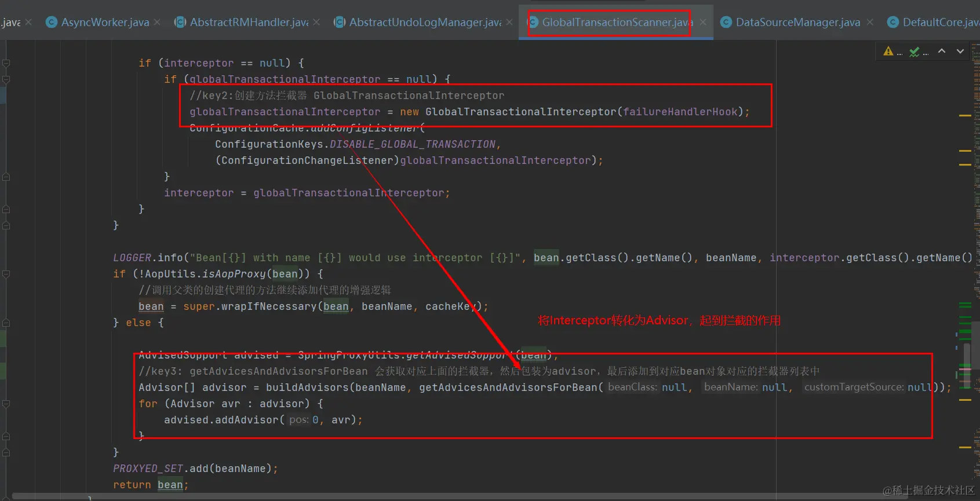Screen dimensions: 980x501
Task: Collapse the 'if (globalTransactionalInterceptor == null)' block
Action: (6, 79)
